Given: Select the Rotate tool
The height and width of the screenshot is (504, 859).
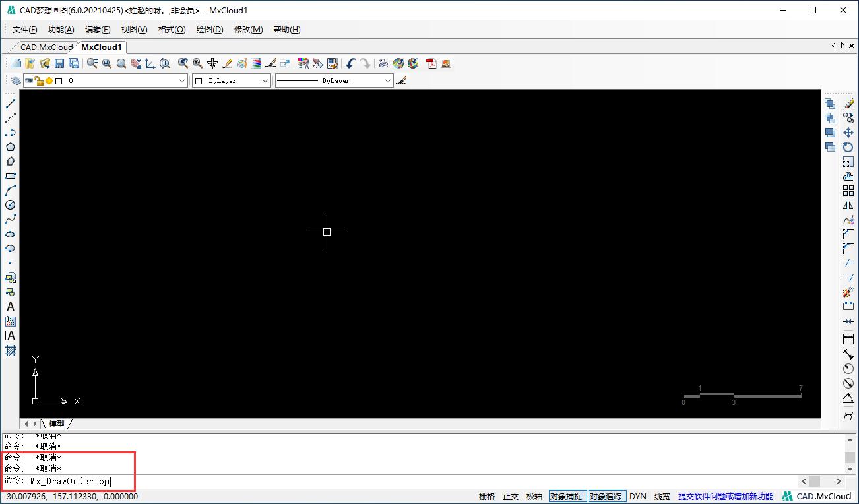Looking at the screenshot, I should (x=848, y=147).
